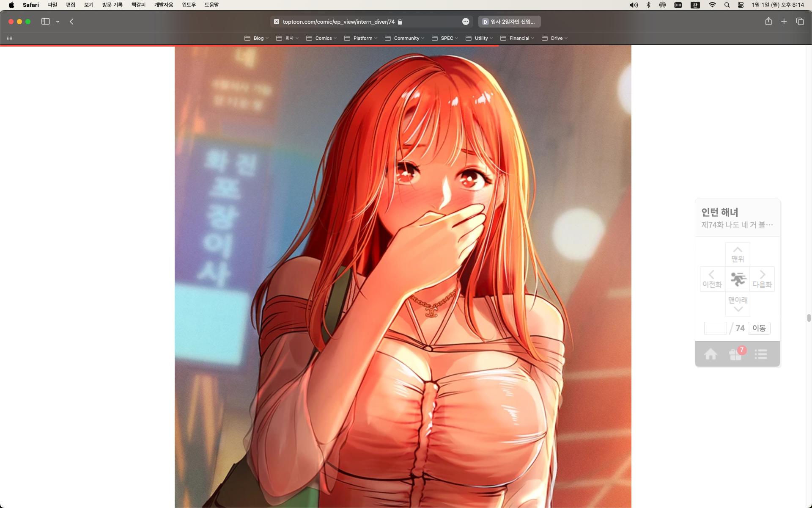
Task: Open Spotlight search icon
Action: pos(727,5)
